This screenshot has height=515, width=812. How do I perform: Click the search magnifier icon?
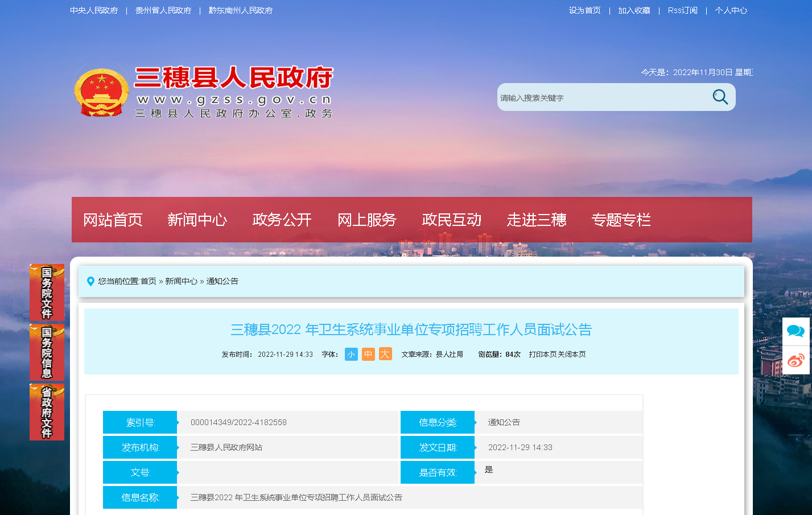coord(720,97)
